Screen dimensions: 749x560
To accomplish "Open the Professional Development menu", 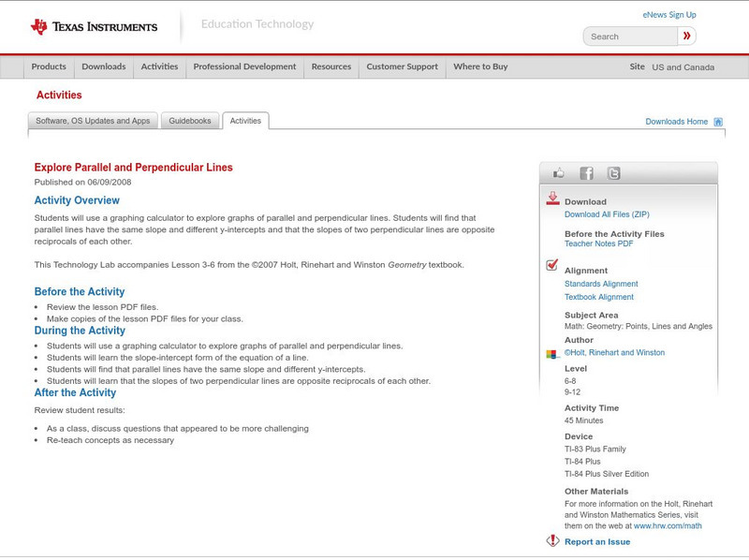I will (x=244, y=67).
